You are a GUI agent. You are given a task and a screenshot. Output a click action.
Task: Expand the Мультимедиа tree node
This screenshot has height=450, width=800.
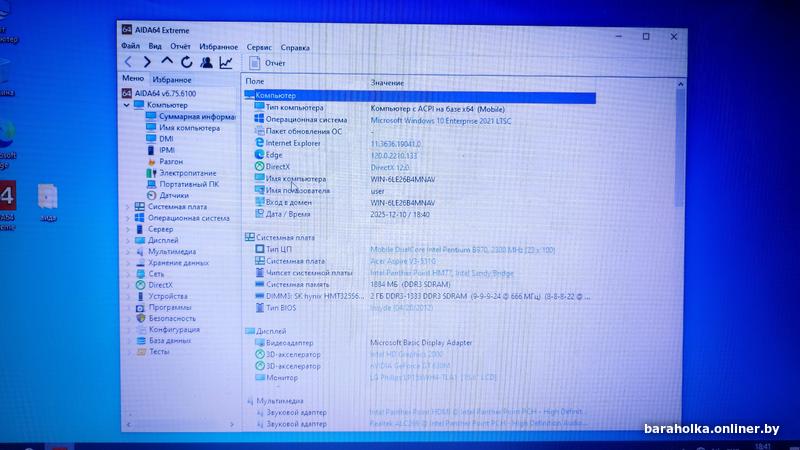point(128,252)
